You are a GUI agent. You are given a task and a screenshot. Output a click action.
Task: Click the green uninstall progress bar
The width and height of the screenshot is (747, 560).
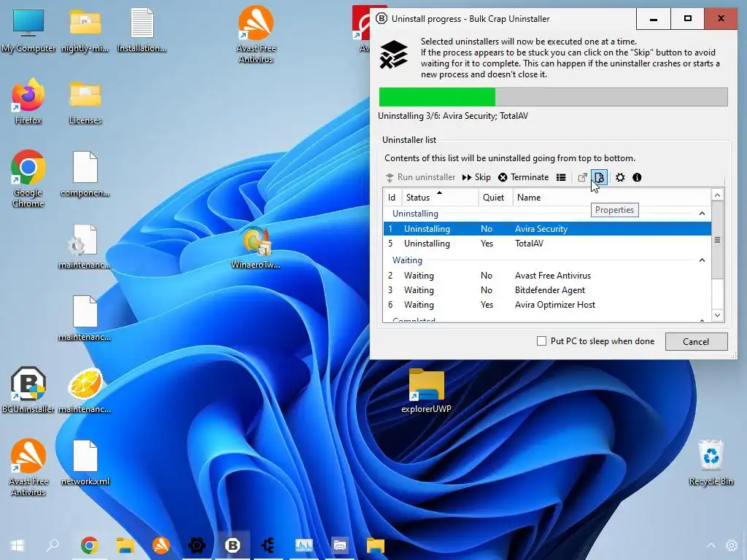click(553, 97)
